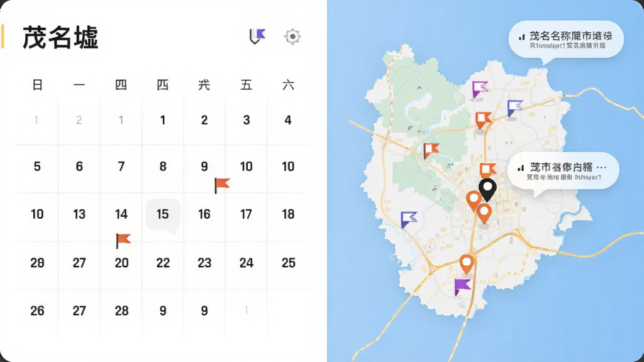
Task: Click the signal bars icon in the topmost callout
Action: [x=521, y=37]
